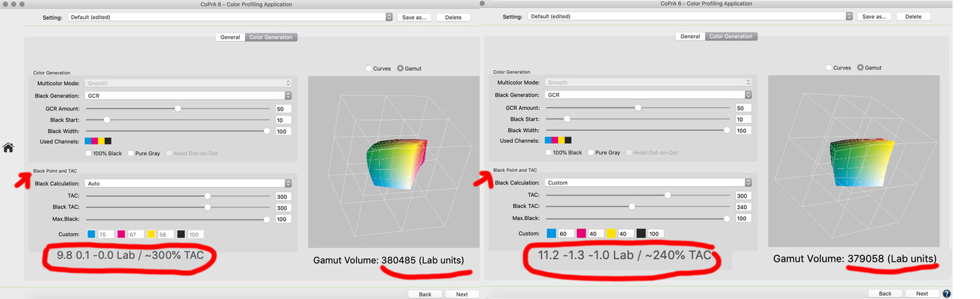Click TAC value field in the left window
The width and height of the screenshot is (980, 299).
pos(283,196)
